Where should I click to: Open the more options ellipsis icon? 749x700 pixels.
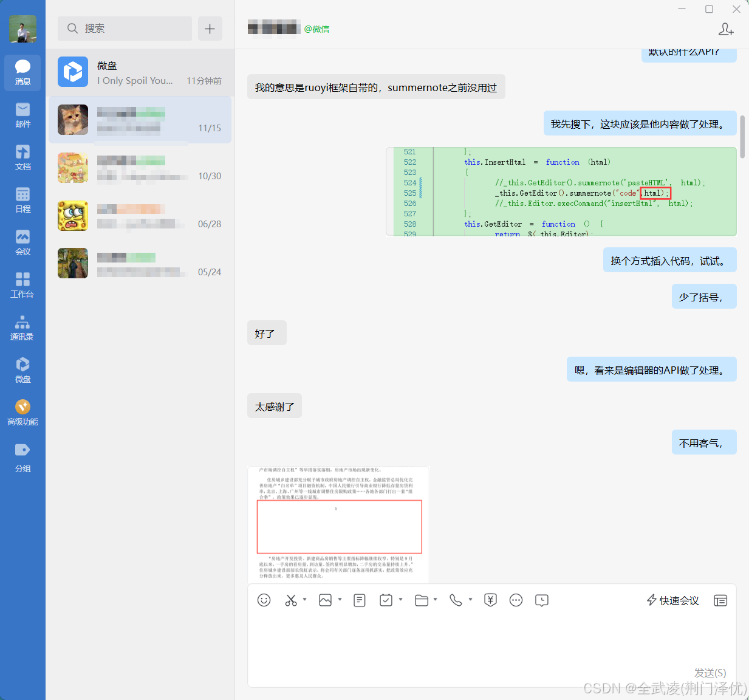(x=516, y=600)
